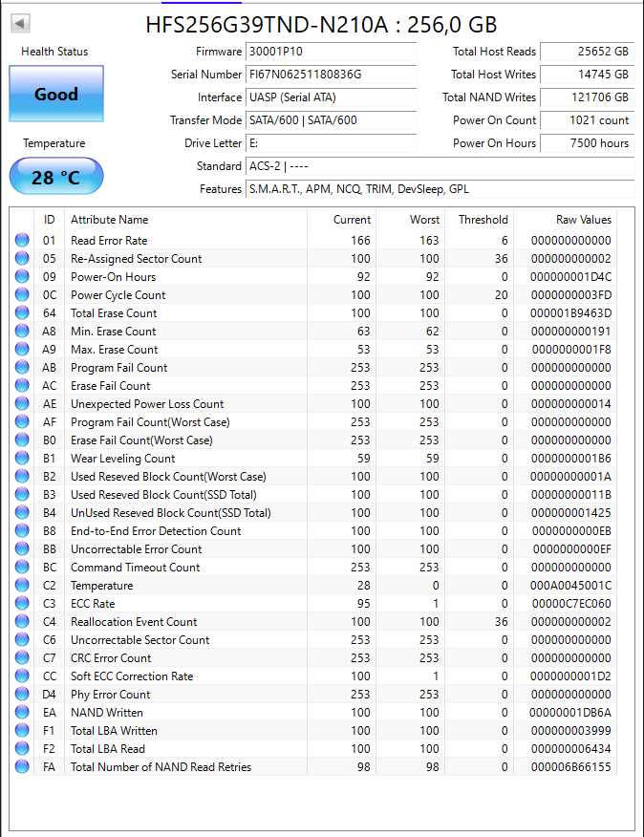Click the status orb for Reallocation Event Count
This screenshot has width=644, height=837.
[22, 621]
